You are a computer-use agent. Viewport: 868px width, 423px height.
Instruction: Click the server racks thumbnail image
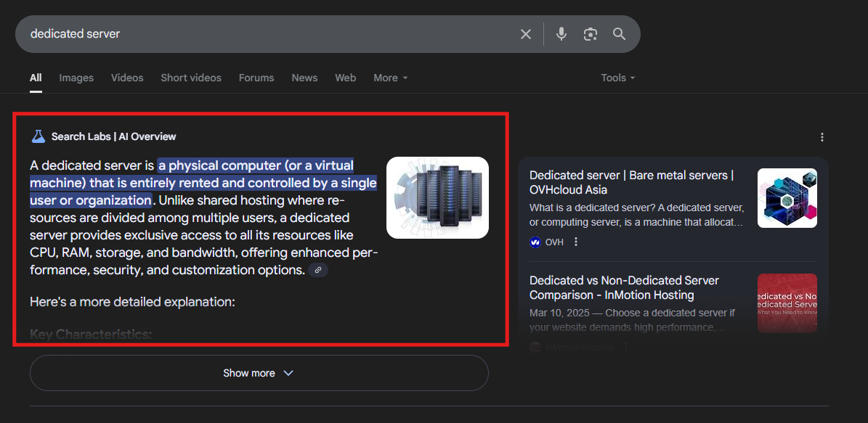pyautogui.click(x=437, y=198)
